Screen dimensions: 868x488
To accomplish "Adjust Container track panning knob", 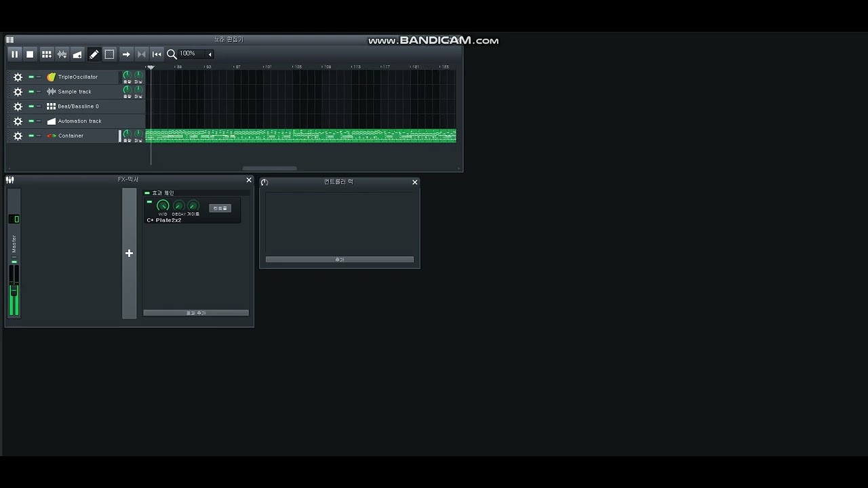I will (138, 134).
